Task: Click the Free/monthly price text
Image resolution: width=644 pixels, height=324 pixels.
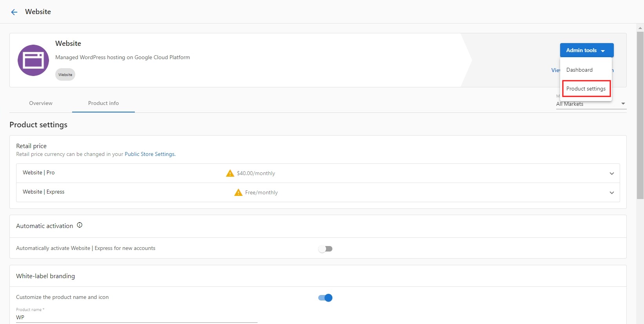Action: click(261, 192)
